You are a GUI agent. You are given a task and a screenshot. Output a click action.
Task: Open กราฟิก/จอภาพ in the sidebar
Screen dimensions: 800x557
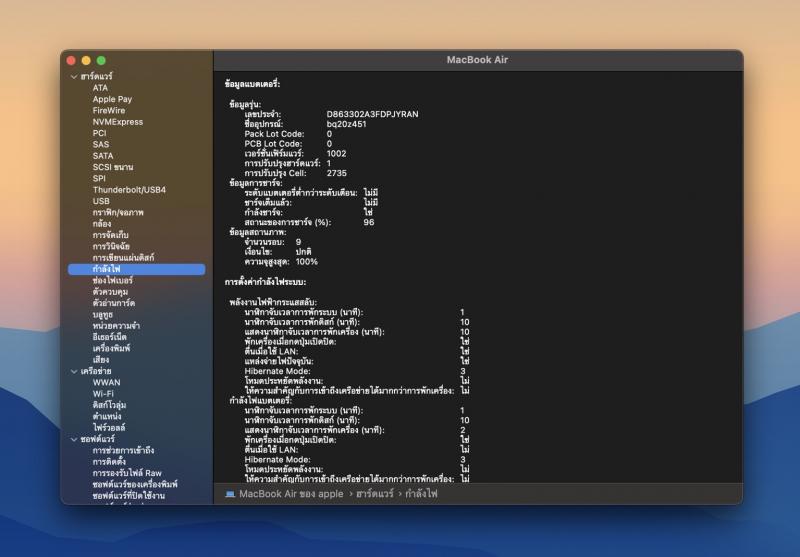click(x=118, y=212)
